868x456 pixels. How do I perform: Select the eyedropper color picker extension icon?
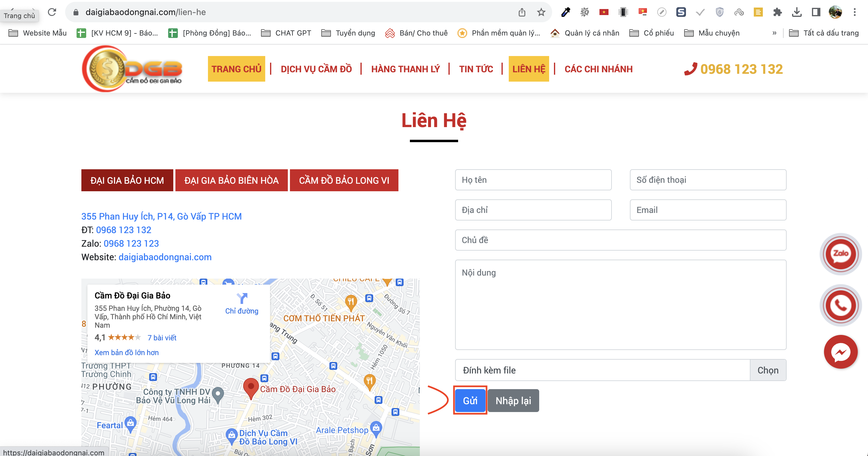pos(565,12)
